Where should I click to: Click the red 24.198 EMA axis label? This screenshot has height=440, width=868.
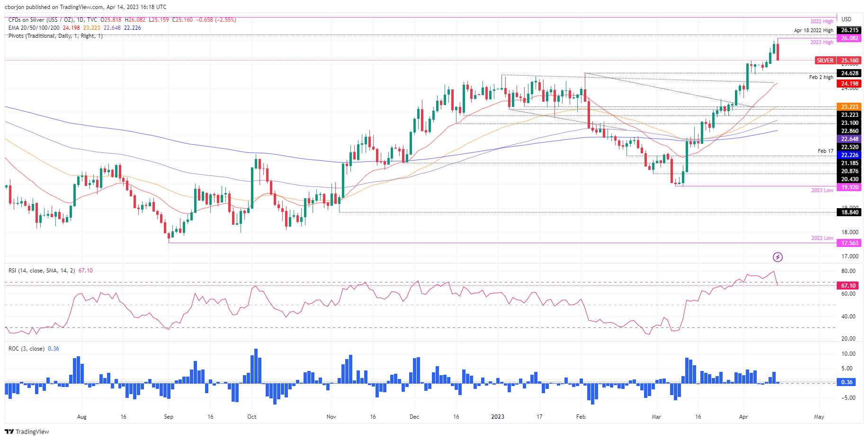pos(850,84)
